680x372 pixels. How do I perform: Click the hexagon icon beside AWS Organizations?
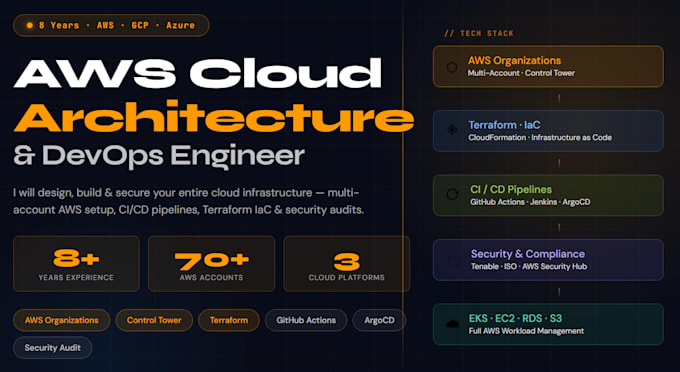(452, 67)
